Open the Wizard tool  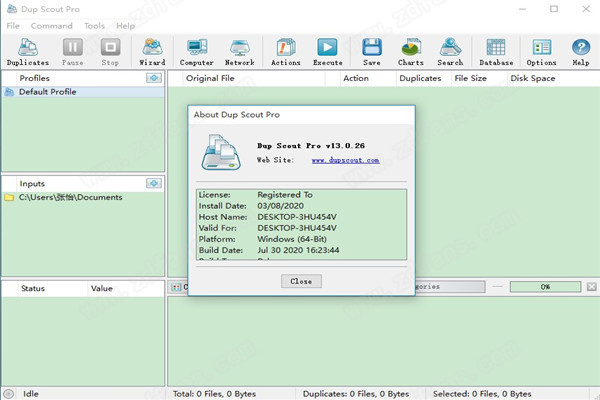point(153,50)
